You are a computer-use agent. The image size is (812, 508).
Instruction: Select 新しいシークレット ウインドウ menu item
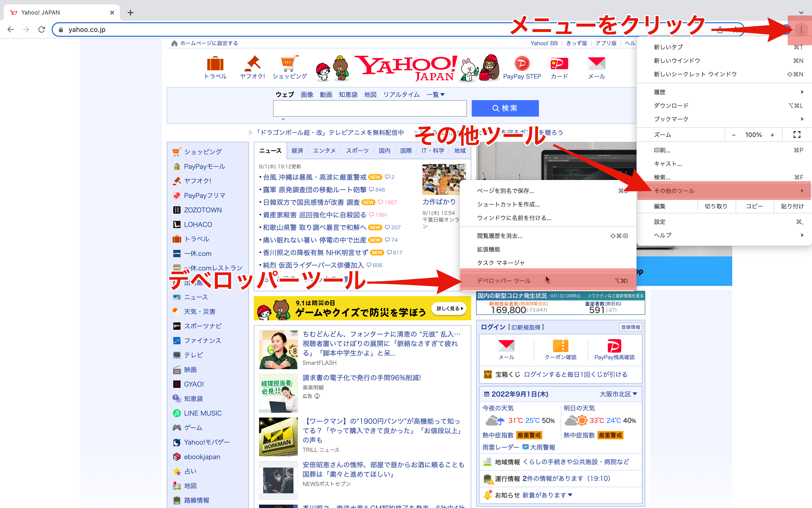point(724,74)
